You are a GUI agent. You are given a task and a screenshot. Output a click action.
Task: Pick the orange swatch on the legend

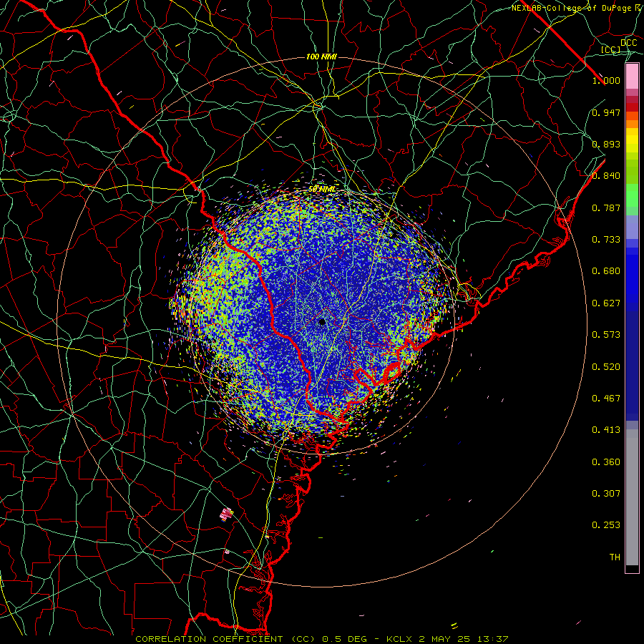pyautogui.click(x=632, y=124)
